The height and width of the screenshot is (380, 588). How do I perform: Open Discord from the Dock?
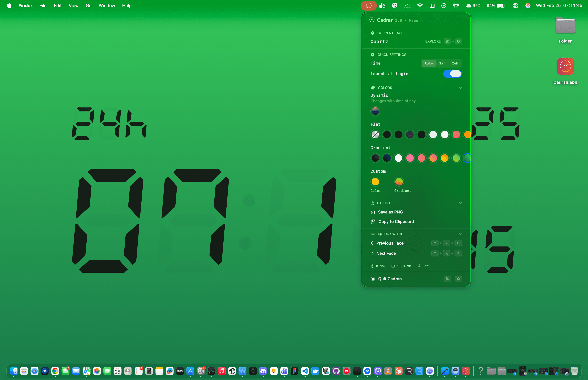tap(264, 371)
